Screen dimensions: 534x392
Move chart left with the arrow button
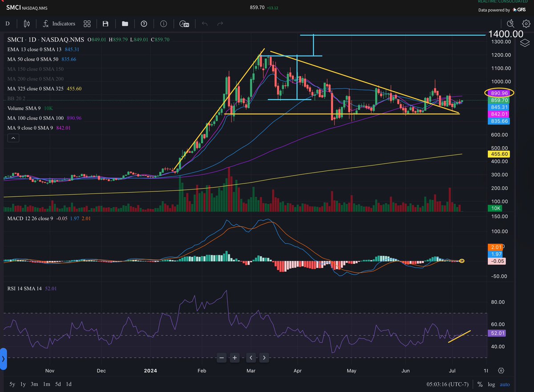click(251, 357)
